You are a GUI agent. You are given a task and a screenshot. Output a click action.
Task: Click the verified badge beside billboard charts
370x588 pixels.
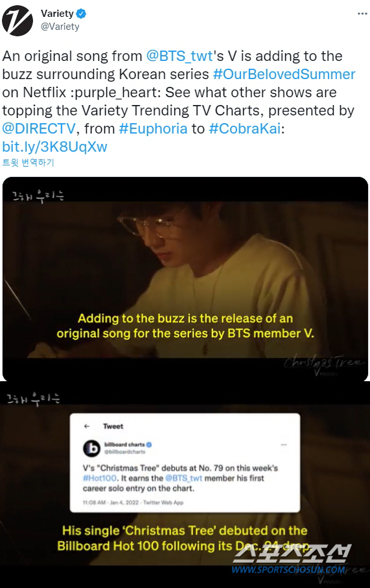point(149,444)
